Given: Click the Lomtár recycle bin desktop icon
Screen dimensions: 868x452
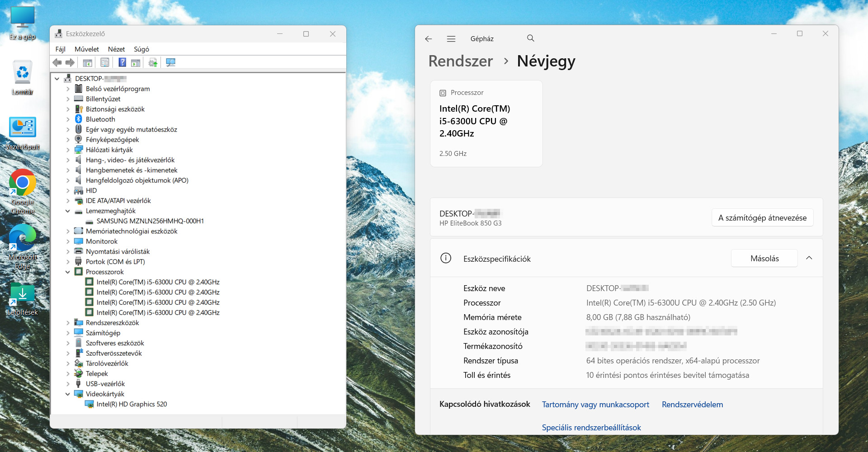Looking at the screenshot, I should pos(23,77).
